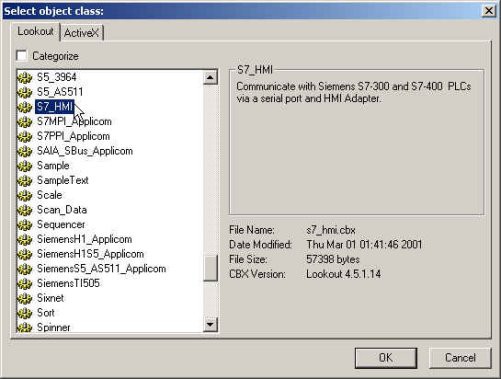Click the gear icon beside Spinner

pyautogui.click(x=24, y=327)
